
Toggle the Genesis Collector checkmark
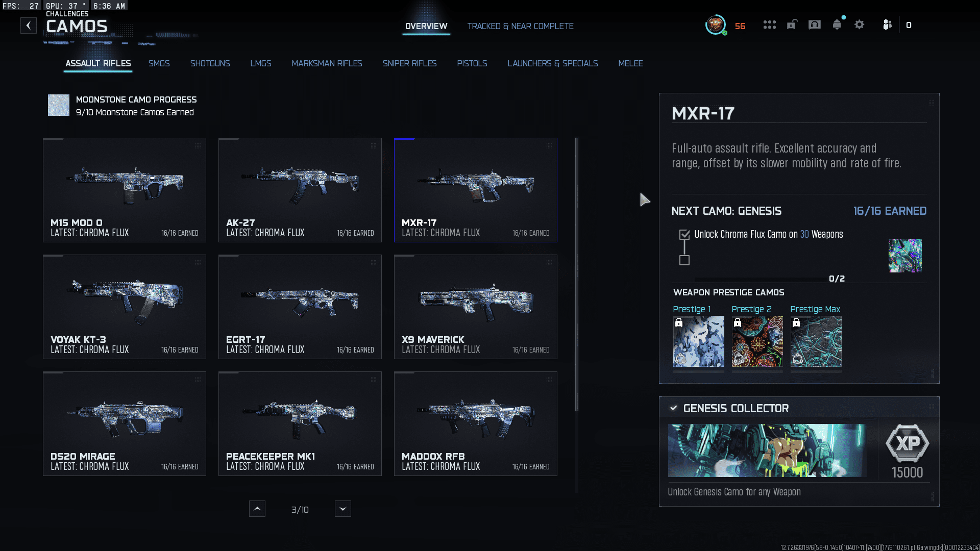[x=674, y=408]
